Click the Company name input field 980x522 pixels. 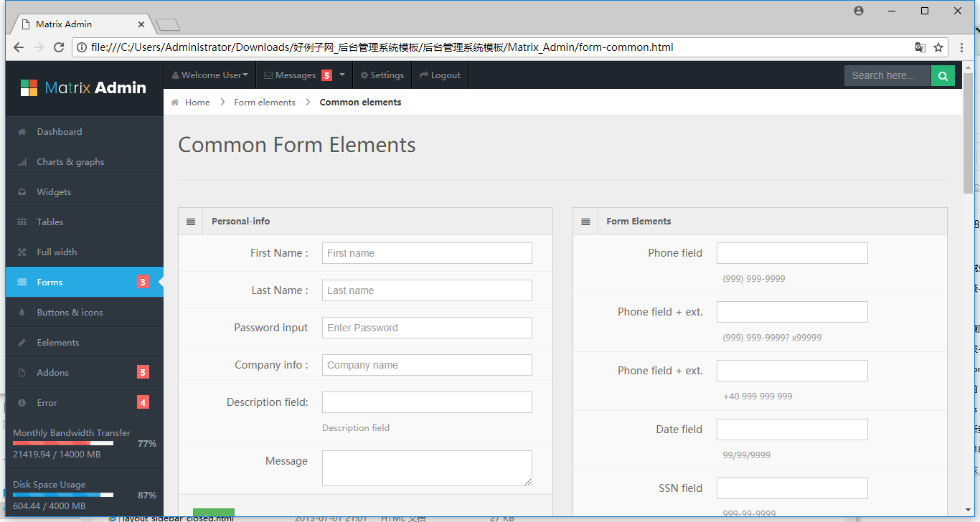tap(427, 365)
